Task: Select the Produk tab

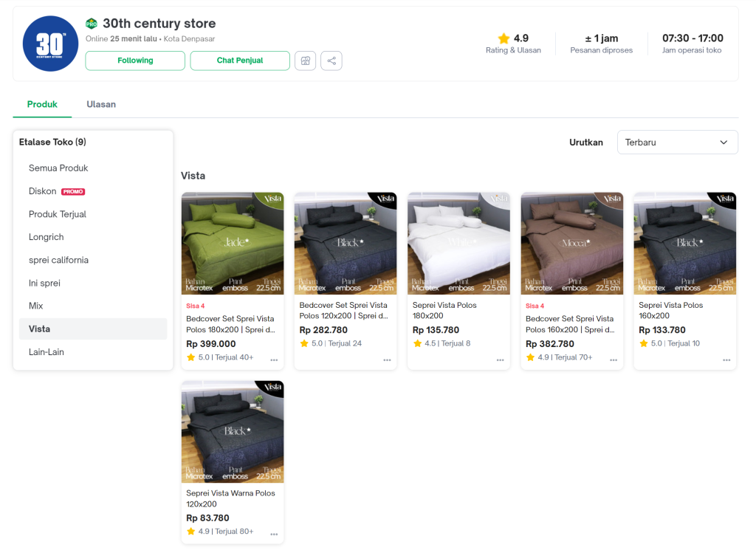Action: tap(42, 104)
